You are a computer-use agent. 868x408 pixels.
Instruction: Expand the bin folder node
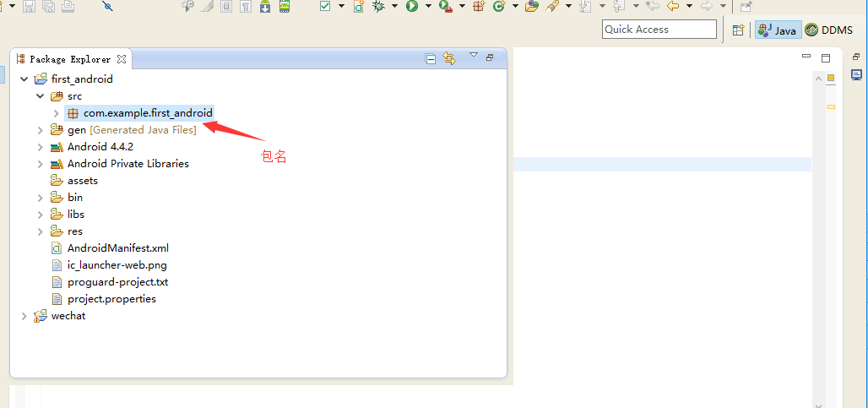(x=40, y=198)
